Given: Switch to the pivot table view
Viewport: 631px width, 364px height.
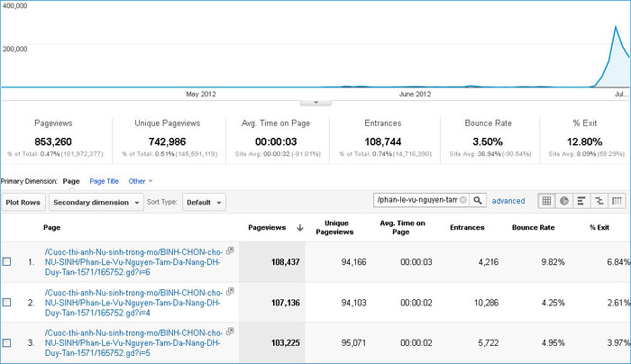Looking at the screenshot, I should tap(617, 201).
